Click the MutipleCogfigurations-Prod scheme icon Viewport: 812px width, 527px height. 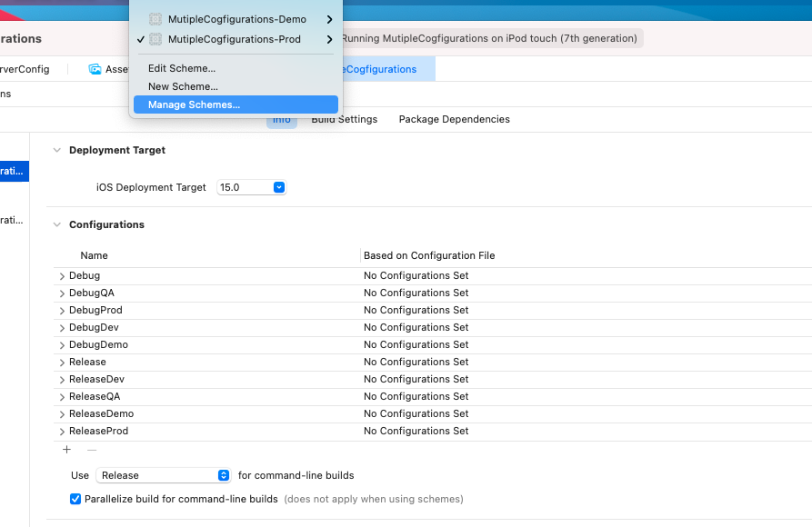coord(155,39)
